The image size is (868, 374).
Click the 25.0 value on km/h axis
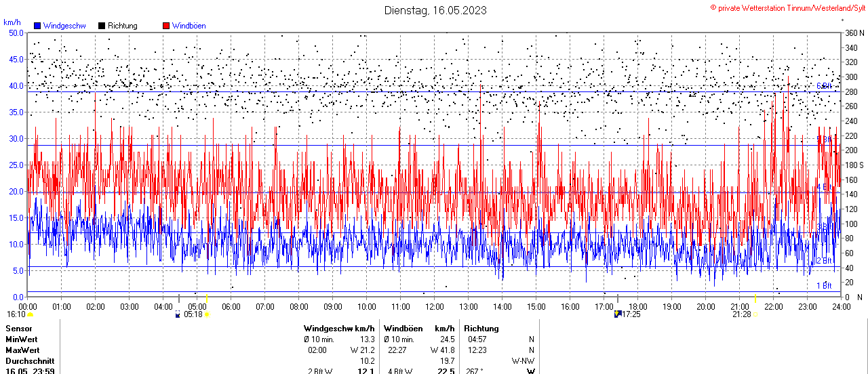click(16, 165)
